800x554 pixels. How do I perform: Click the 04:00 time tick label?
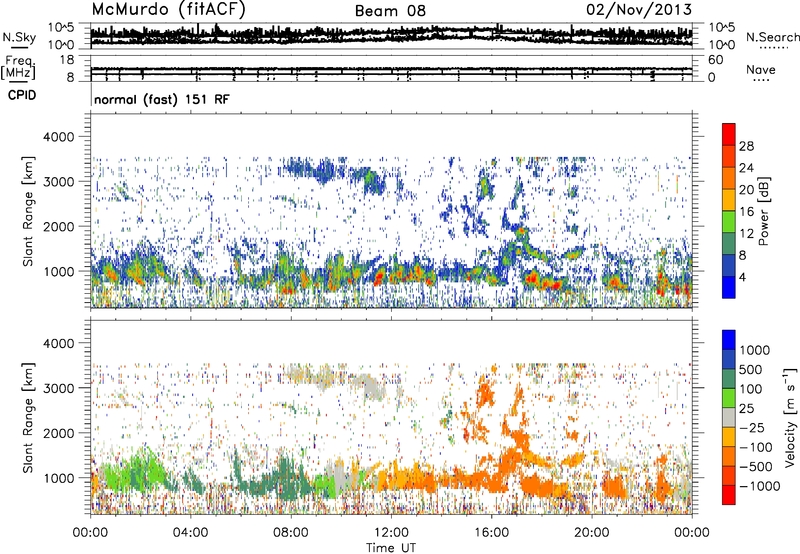pyautogui.click(x=190, y=533)
